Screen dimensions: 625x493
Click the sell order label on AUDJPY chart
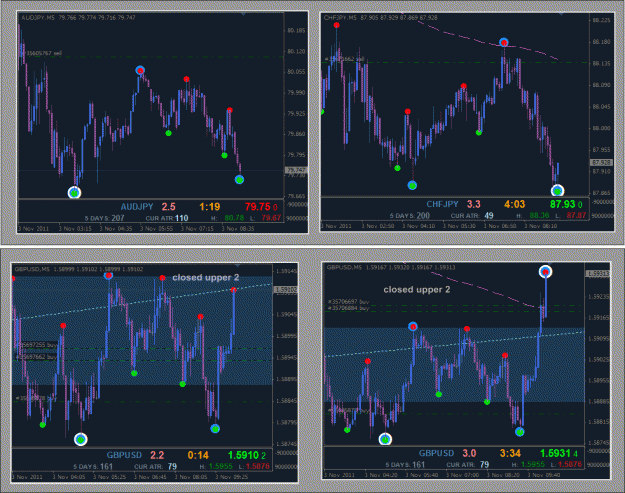(41, 53)
